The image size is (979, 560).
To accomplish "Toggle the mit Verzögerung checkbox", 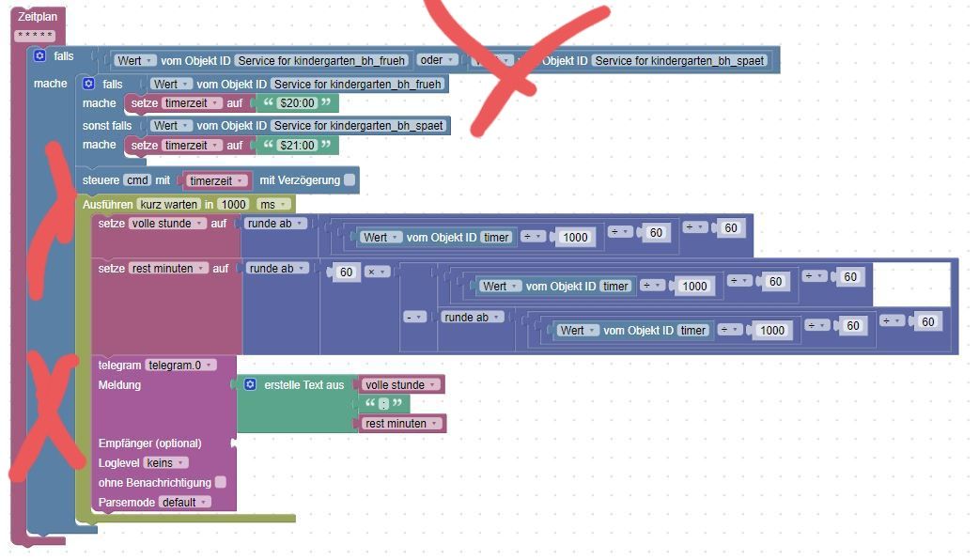I will [x=350, y=179].
